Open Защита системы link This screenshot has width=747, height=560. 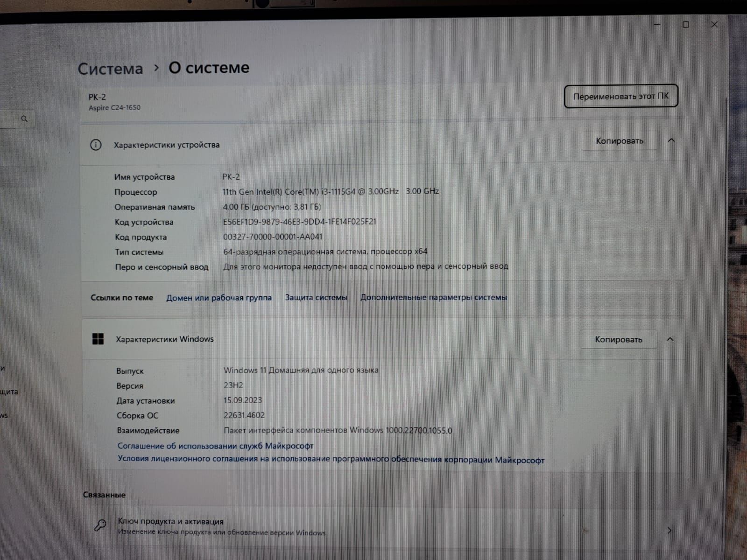316,297
